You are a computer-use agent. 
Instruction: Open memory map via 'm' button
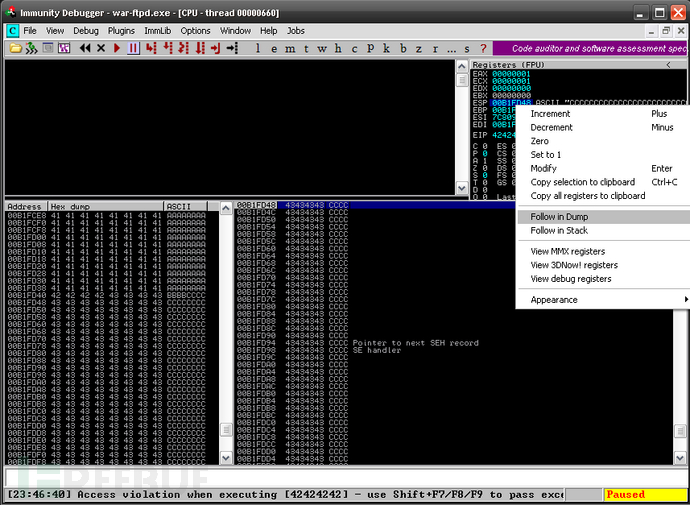pyautogui.click(x=290, y=48)
